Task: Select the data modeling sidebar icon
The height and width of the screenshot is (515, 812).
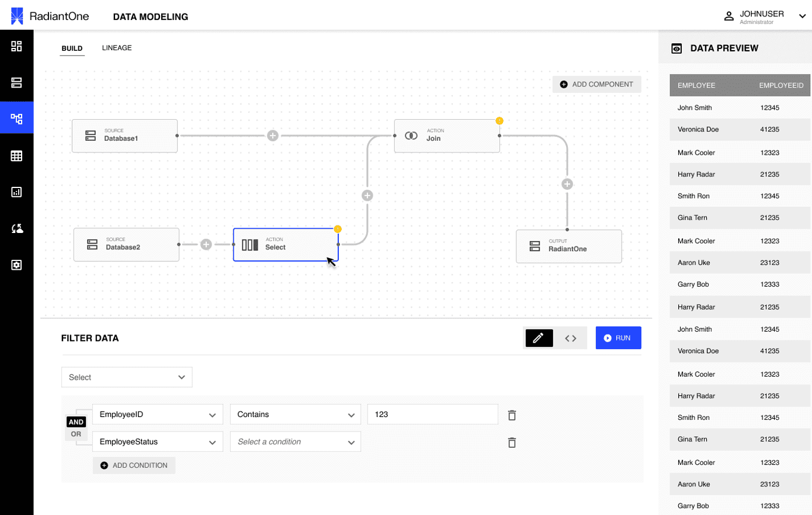Action: [16, 119]
